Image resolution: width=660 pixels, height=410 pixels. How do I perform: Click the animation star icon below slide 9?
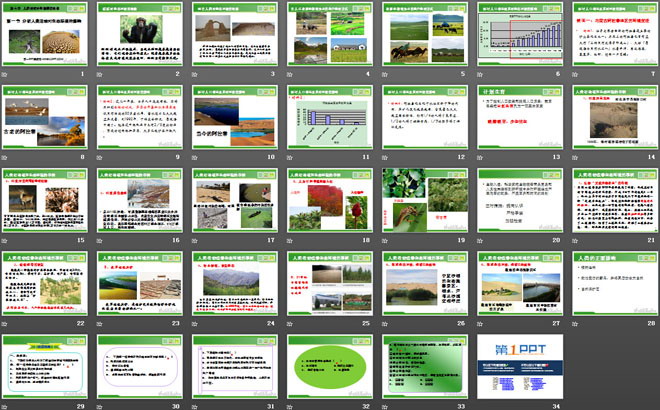coord(100,157)
